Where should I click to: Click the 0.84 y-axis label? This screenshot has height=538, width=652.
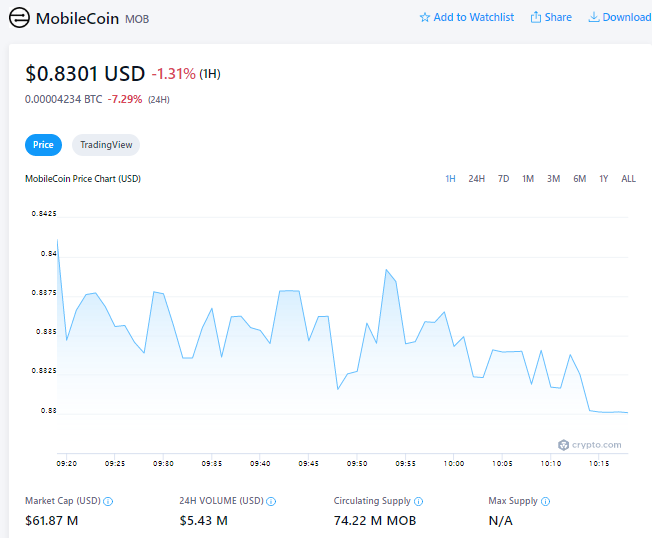[x=48, y=254]
